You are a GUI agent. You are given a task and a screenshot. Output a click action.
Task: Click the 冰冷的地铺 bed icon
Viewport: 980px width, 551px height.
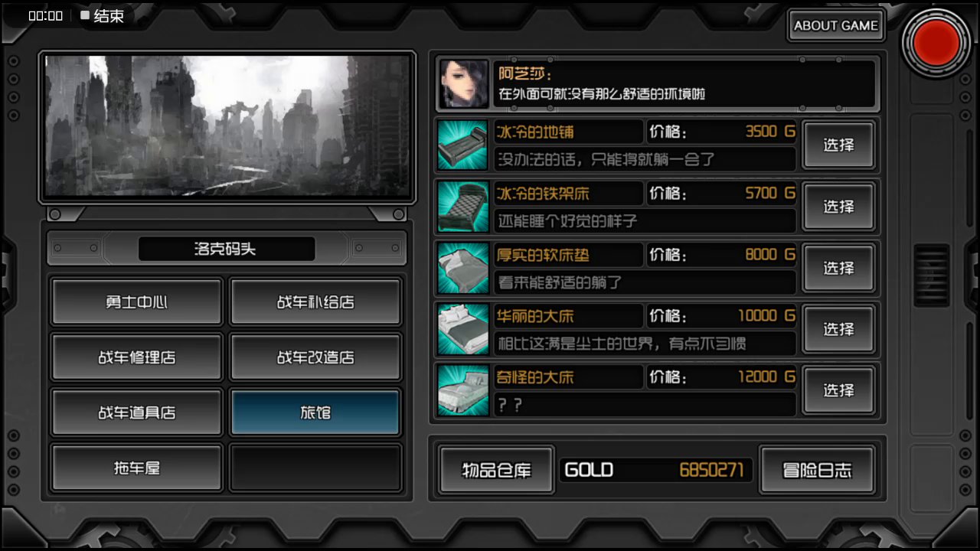pyautogui.click(x=463, y=145)
